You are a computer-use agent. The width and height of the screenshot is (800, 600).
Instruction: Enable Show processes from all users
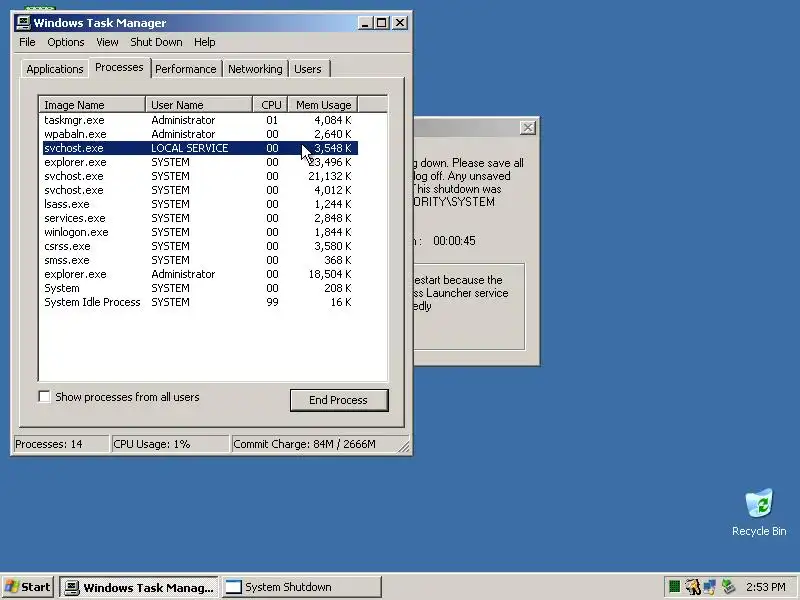pos(44,396)
